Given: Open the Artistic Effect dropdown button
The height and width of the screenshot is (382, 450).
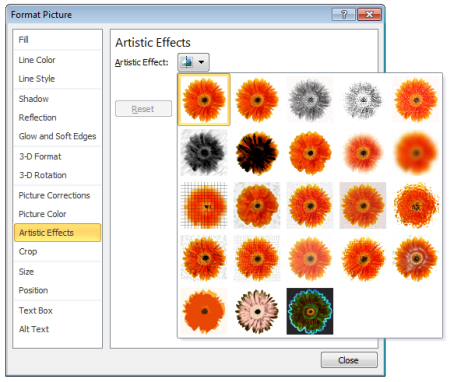Looking at the screenshot, I should 193,62.
